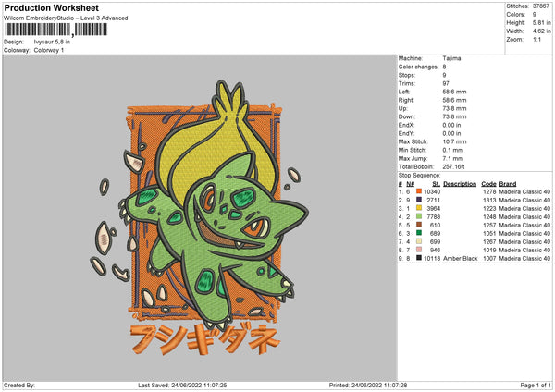Click the 'Created By:' footer label
This screenshot has width=555, height=392.
tap(19, 386)
